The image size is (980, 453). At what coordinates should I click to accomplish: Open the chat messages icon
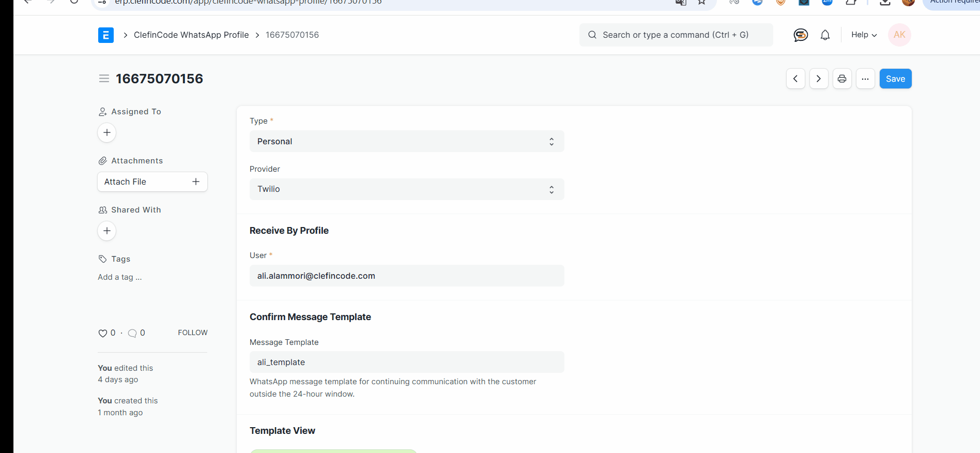point(800,35)
